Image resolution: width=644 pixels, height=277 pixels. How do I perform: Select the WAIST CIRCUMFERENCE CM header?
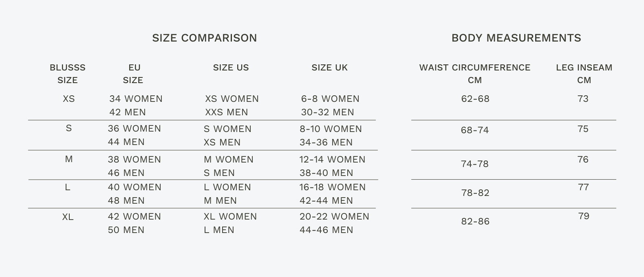(x=475, y=74)
